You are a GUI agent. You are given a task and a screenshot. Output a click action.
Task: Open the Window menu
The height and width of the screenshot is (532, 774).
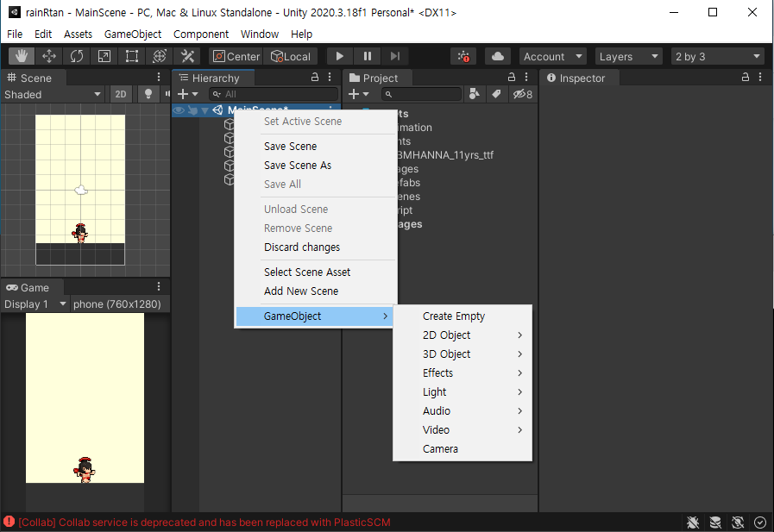(x=260, y=34)
